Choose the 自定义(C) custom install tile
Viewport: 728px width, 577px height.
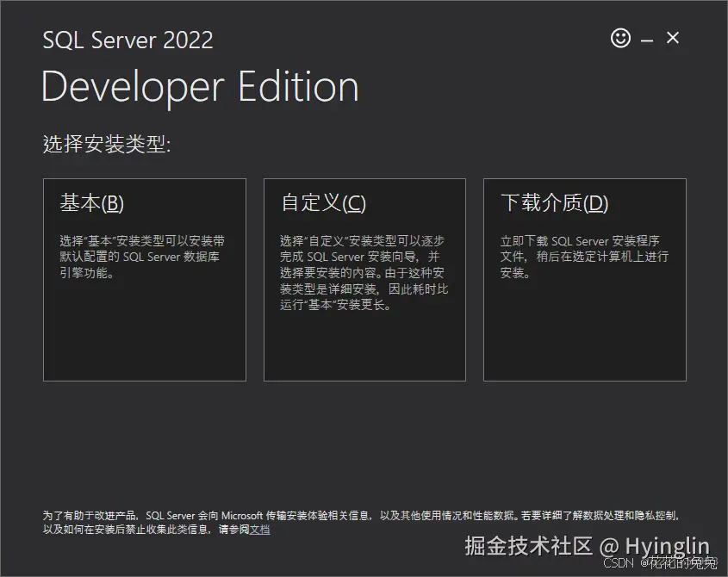tap(364, 280)
